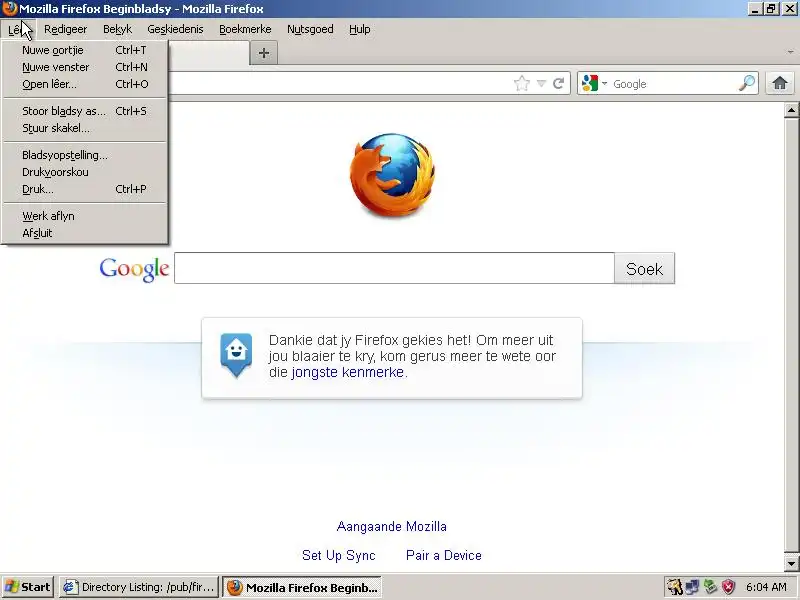800x600 pixels.
Task: Open the Boekmerke menu
Action: 245,29
